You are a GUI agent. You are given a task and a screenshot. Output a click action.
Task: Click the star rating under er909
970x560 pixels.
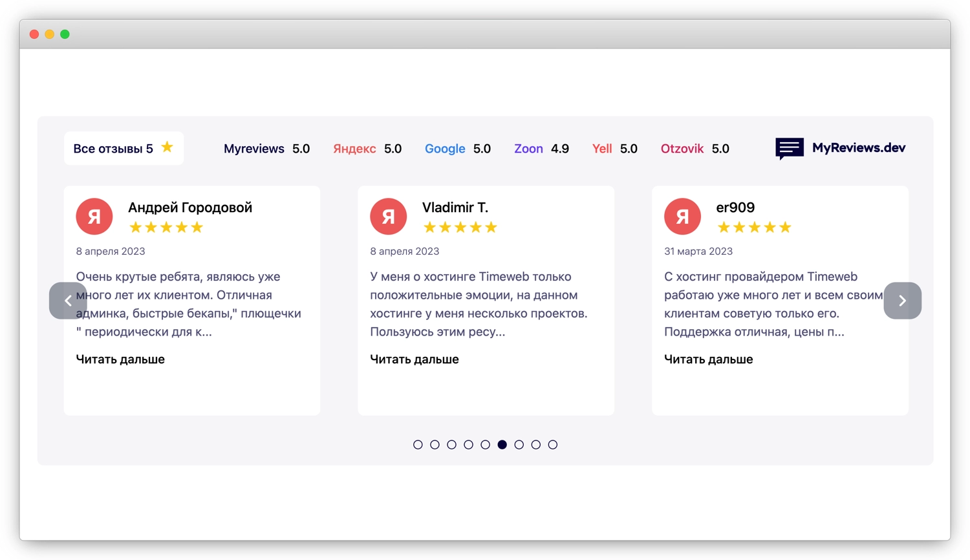pos(754,228)
